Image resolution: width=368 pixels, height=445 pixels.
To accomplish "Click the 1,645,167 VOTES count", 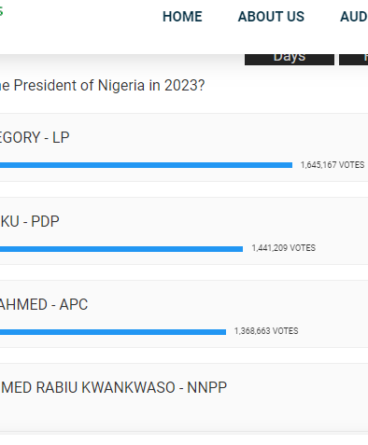I will (x=332, y=165).
